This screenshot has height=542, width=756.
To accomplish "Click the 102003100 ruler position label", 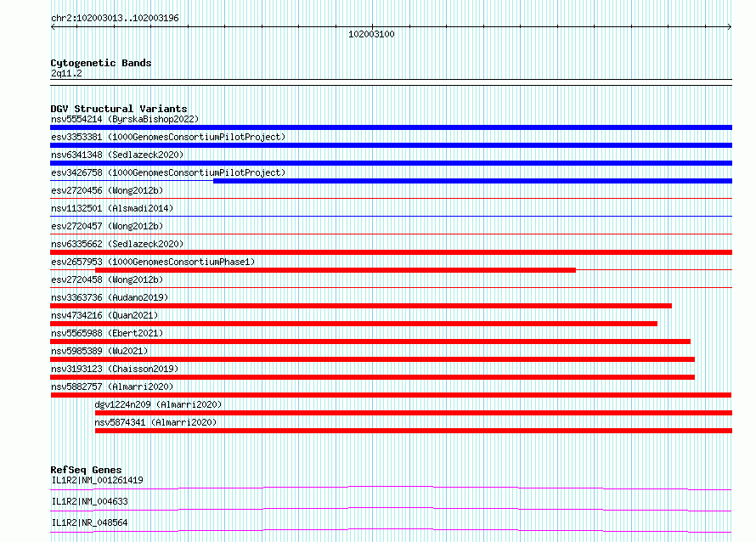I will 371,34.
